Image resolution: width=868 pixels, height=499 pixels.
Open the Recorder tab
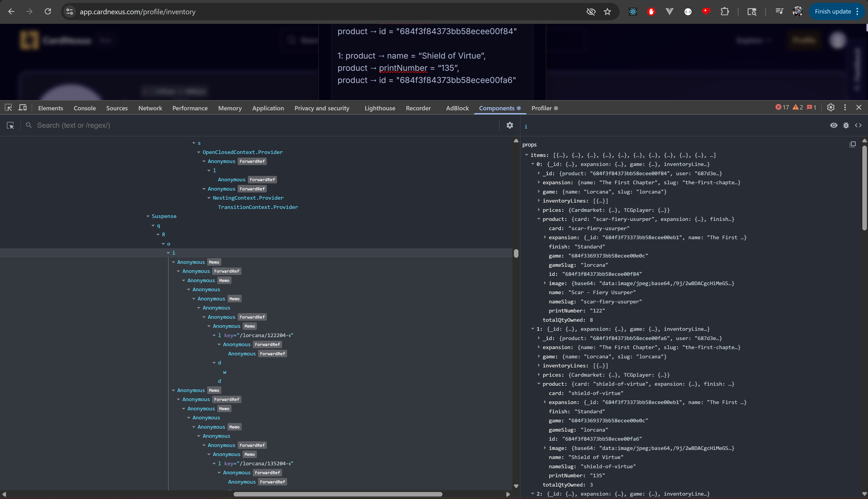(419, 108)
